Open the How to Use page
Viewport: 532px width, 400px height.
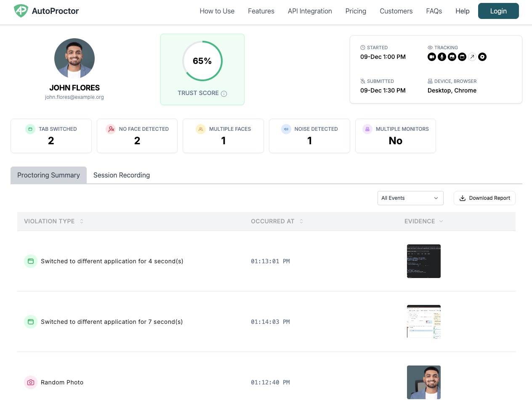[x=217, y=11]
